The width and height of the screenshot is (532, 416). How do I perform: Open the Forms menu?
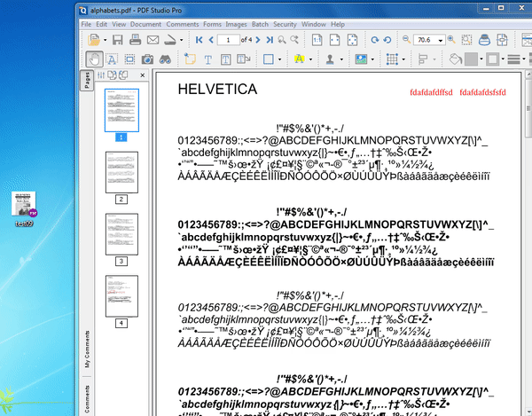point(212,24)
